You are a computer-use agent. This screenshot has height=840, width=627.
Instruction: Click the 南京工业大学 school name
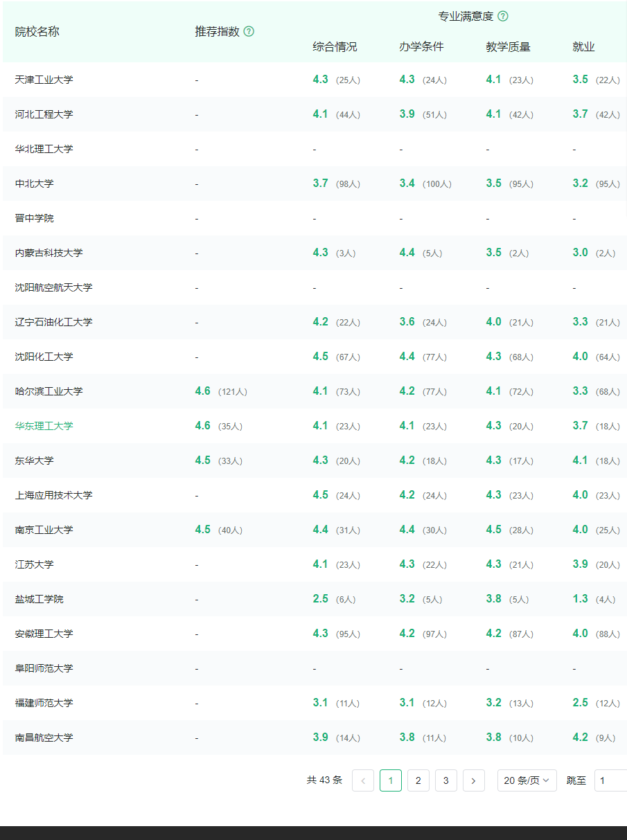coord(44,529)
